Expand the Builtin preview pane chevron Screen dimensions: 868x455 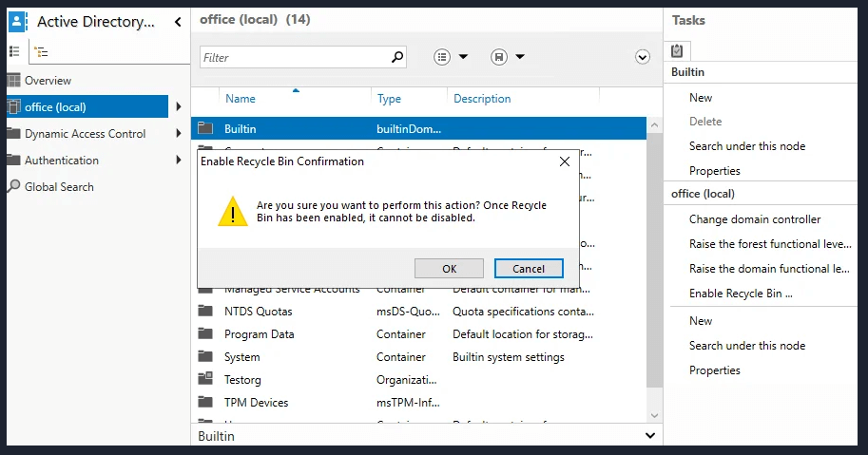[650, 436]
